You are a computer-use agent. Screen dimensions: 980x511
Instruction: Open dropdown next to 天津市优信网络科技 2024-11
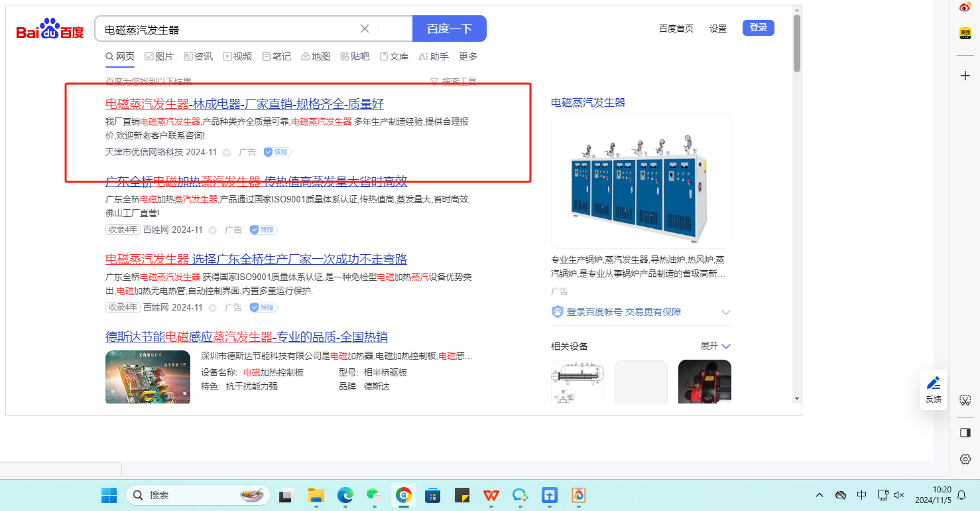pyautogui.click(x=226, y=153)
